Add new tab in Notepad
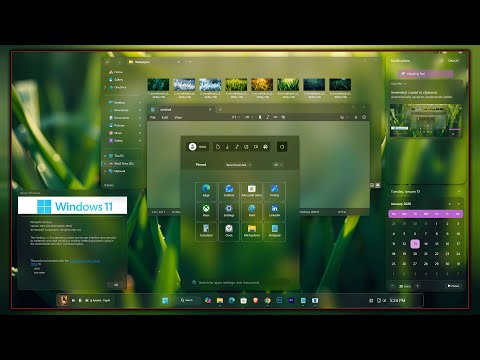480x360 pixels. click(220, 109)
